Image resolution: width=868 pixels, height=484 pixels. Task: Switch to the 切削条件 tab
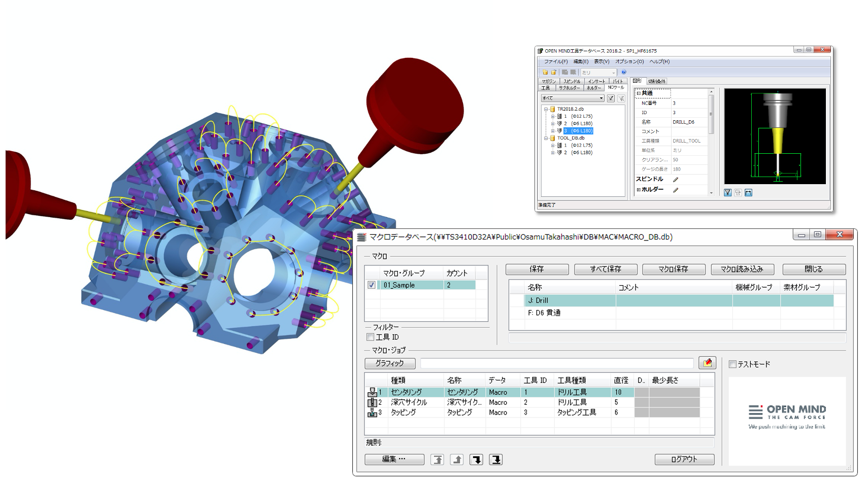click(x=657, y=81)
